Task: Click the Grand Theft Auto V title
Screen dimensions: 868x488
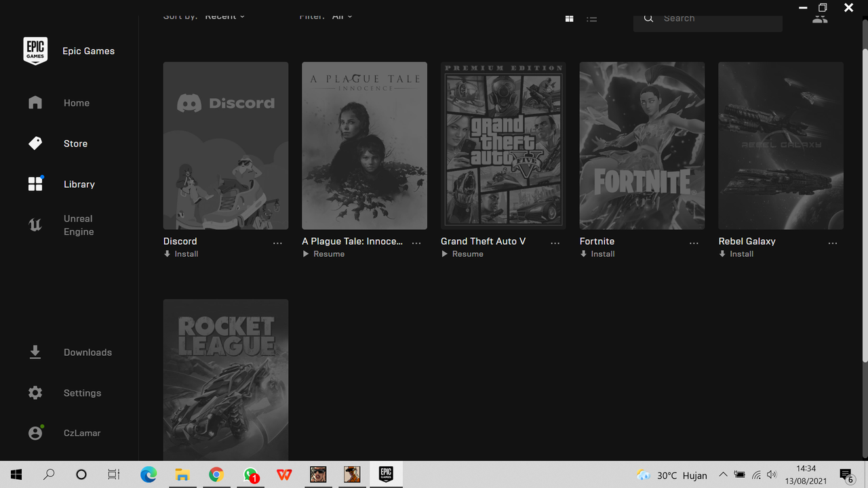Action: [x=484, y=241]
